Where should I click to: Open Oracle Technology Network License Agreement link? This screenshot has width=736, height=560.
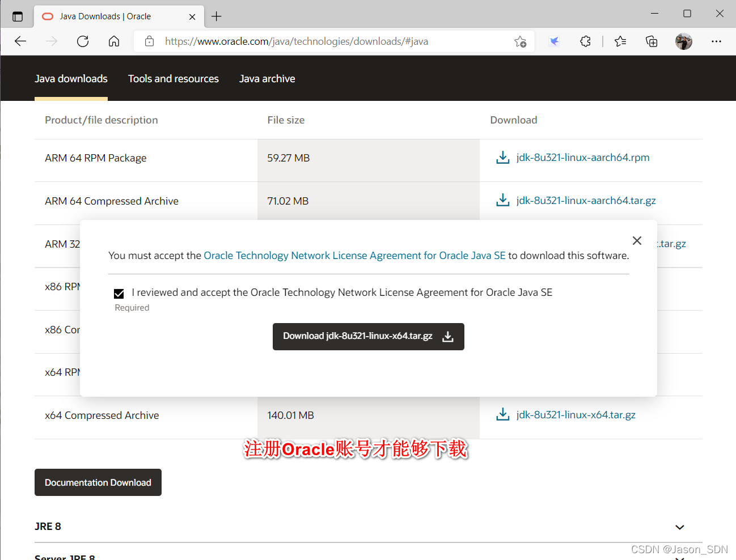(354, 256)
